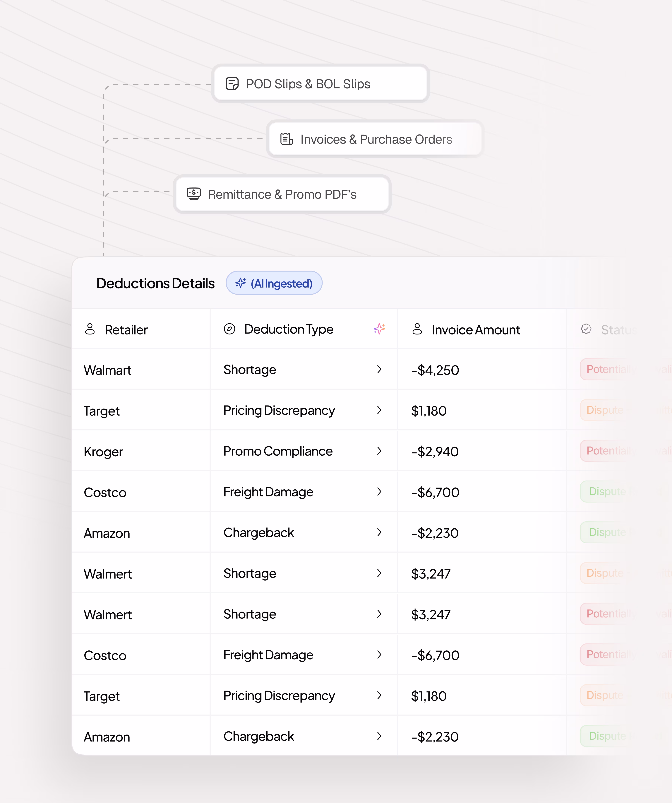Click the checkmark badge icon beside Status
This screenshot has width=672, height=803.
coord(586,329)
